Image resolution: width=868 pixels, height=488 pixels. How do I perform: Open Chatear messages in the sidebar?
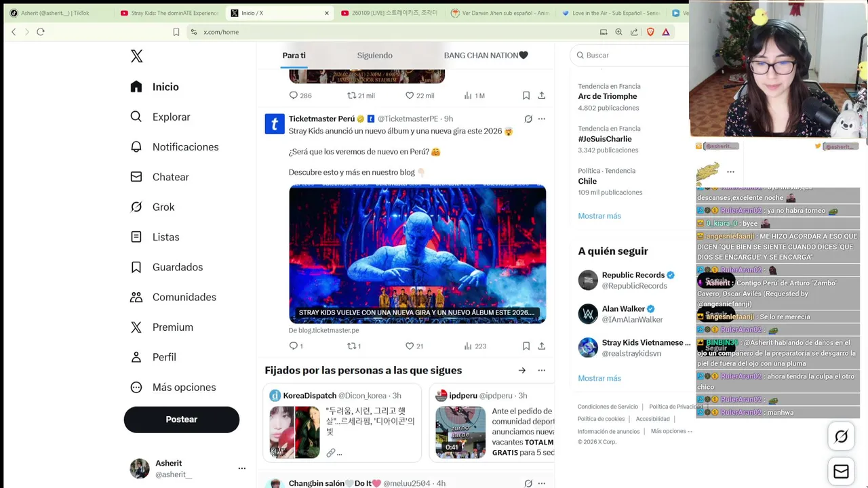(159, 177)
